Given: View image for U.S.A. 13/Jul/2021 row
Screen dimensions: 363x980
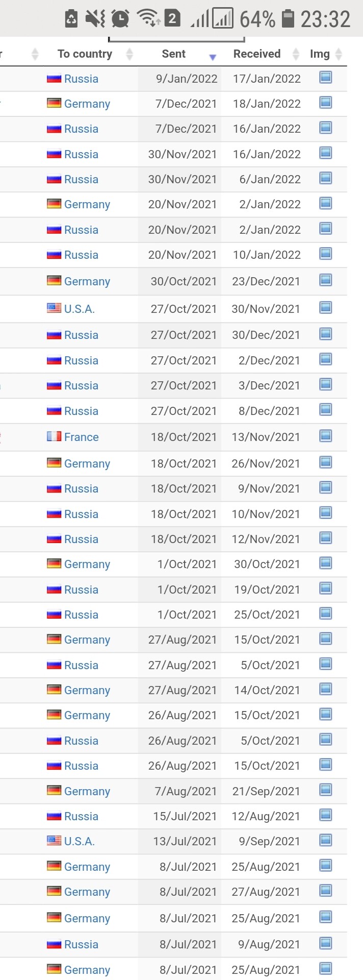Looking at the screenshot, I should click(x=325, y=840).
